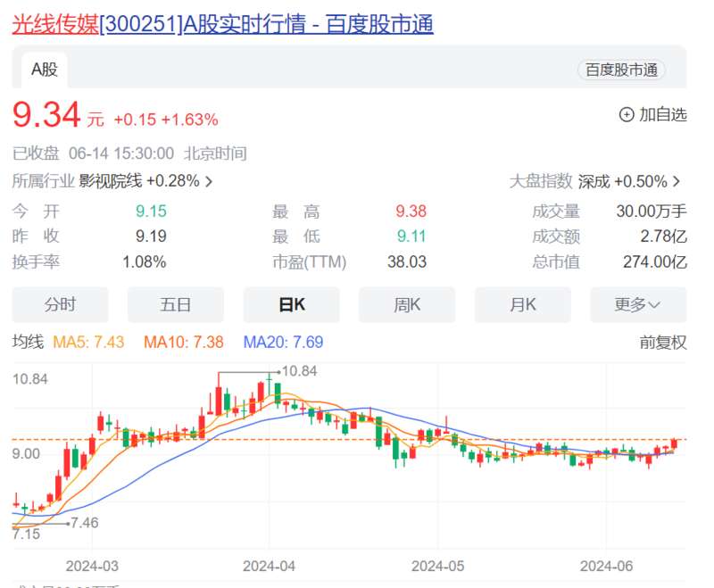Show the 周K weekly candlestick chart
Image resolution: width=714 pixels, height=588 pixels.
pos(407,304)
